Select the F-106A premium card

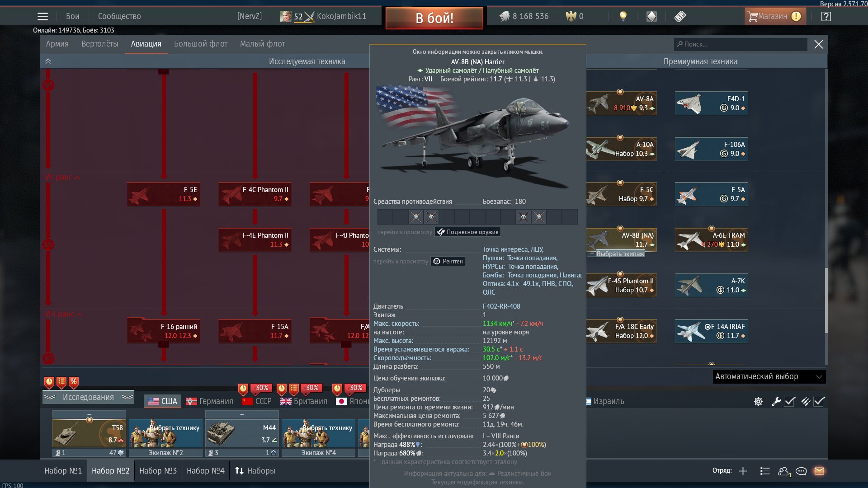[712, 149]
